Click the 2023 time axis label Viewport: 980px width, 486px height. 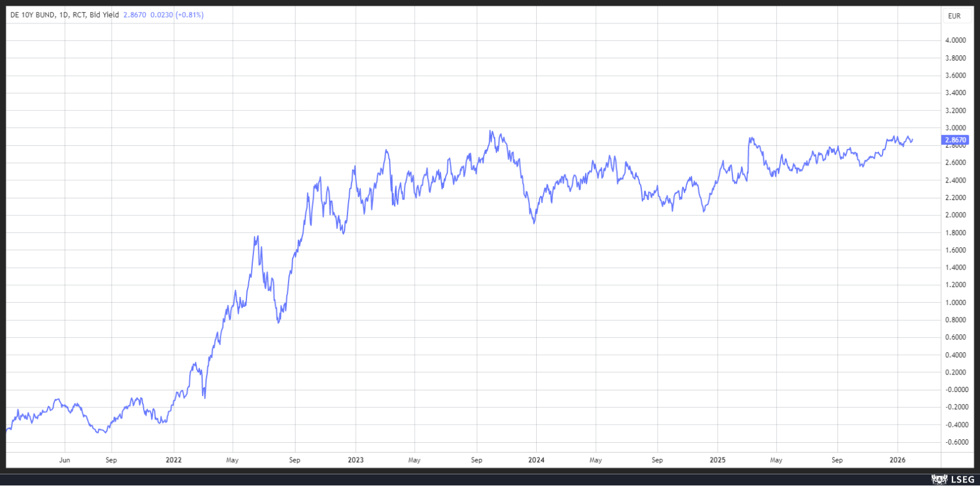355,460
